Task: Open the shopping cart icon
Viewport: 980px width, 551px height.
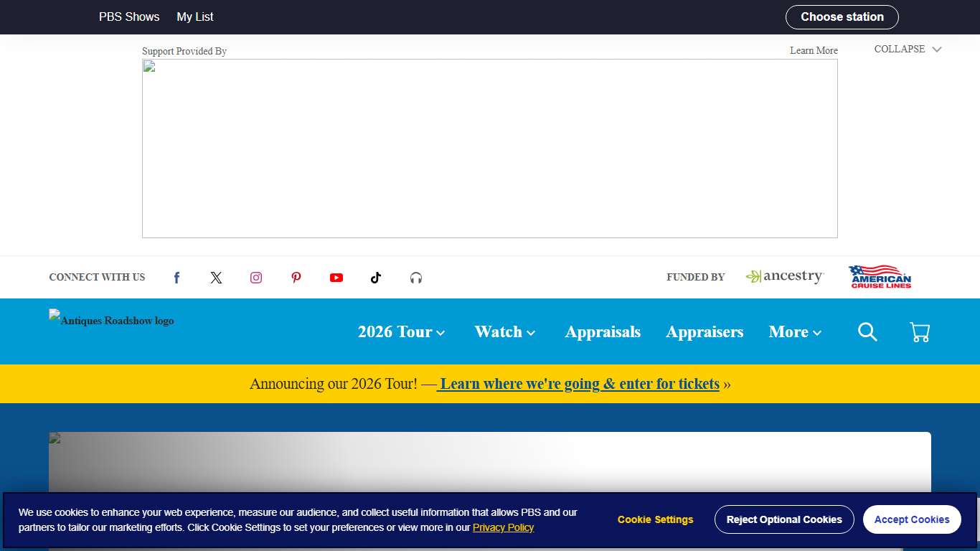Action: (920, 331)
